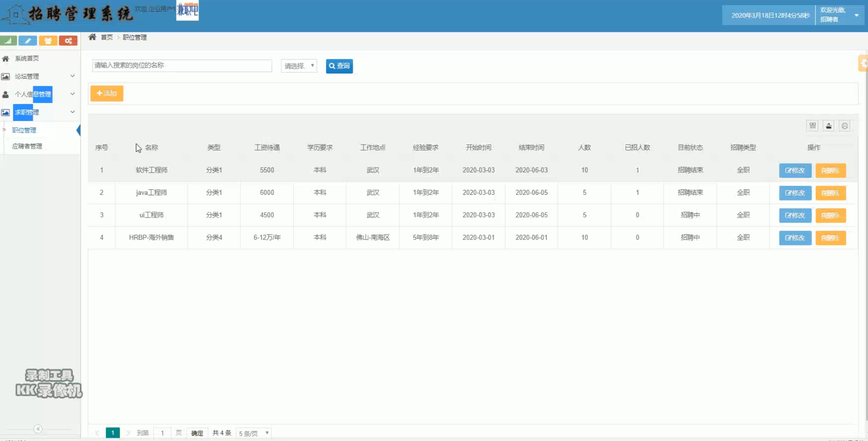Click the job name search input field
Screen dimensions: 868x441
coord(182,66)
